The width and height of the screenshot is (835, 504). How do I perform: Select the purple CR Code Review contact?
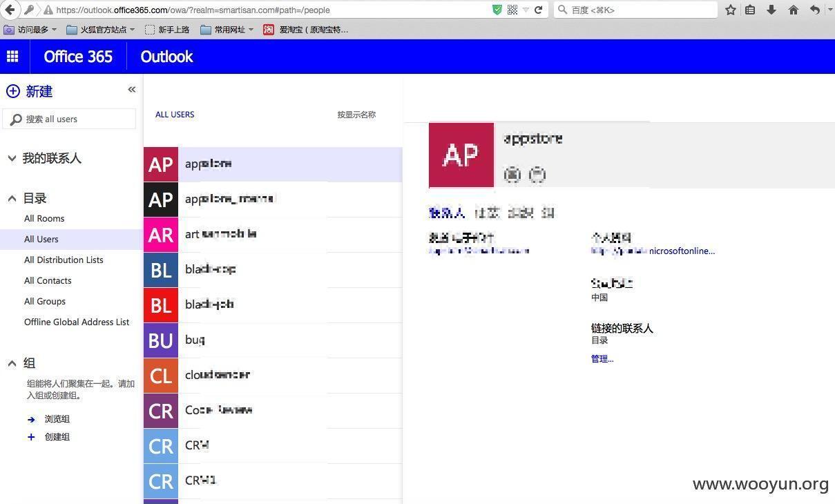tap(273, 411)
